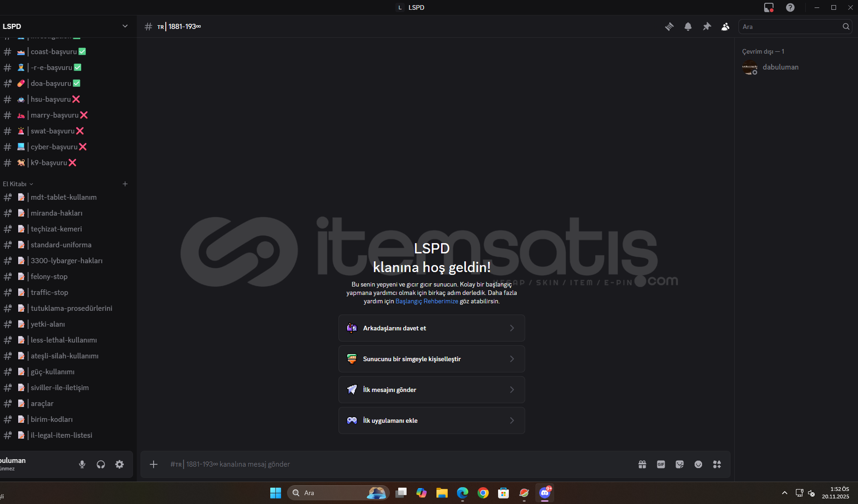Toggle headphone deafen
Viewport: 858px width, 504px height.
click(101, 464)
